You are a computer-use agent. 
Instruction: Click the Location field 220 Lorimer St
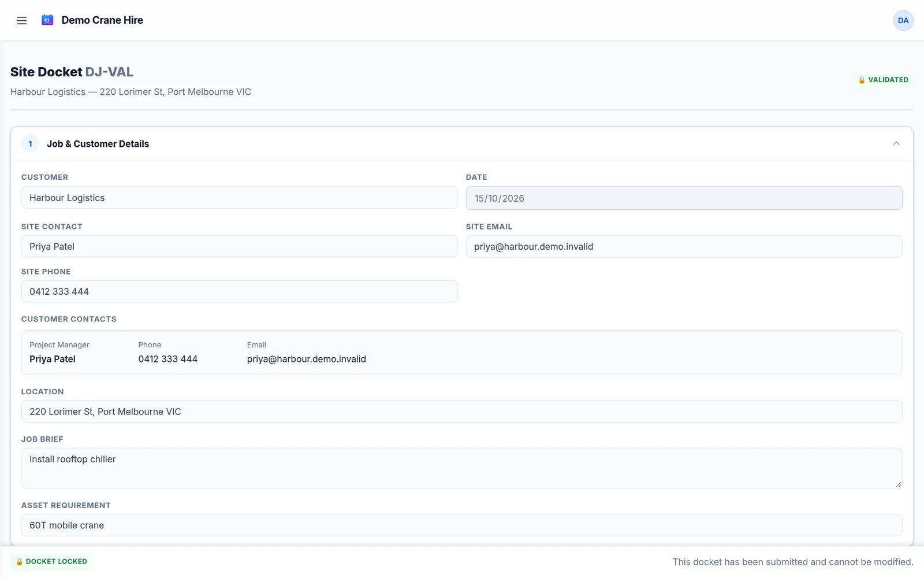pyautogui.click(x=462, y=412)
